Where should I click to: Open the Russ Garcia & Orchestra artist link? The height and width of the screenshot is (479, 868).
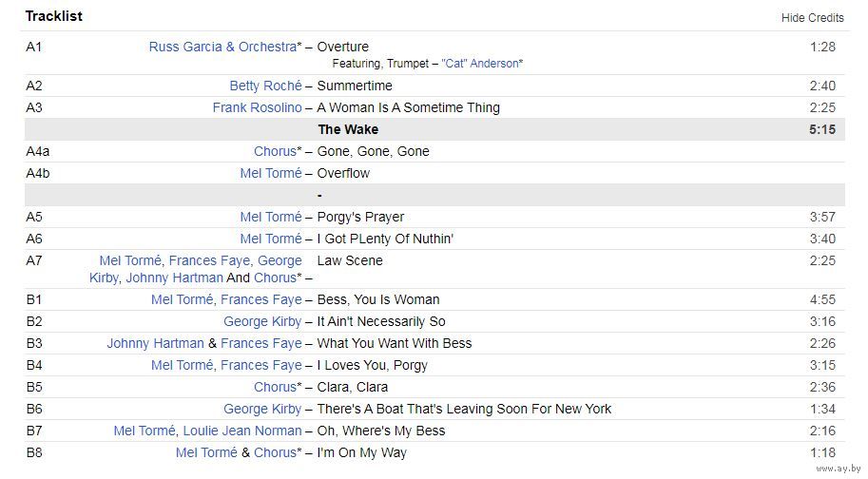(222, 47)
